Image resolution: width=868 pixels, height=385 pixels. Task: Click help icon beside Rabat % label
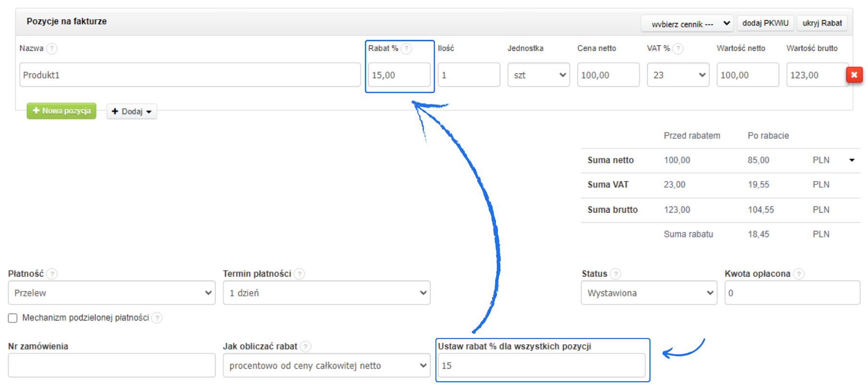pyautogui.click(x=406, y=48)
